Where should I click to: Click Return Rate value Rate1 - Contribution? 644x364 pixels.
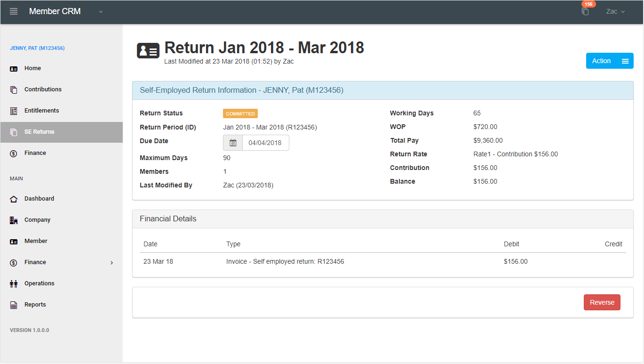516,154
